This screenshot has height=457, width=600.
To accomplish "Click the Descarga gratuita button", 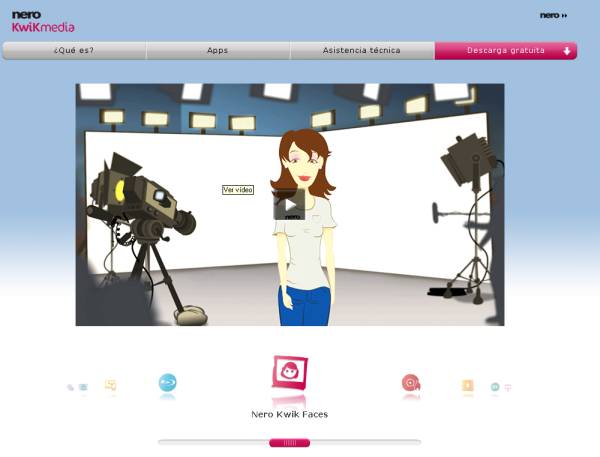I will click(x=505, y=51).
